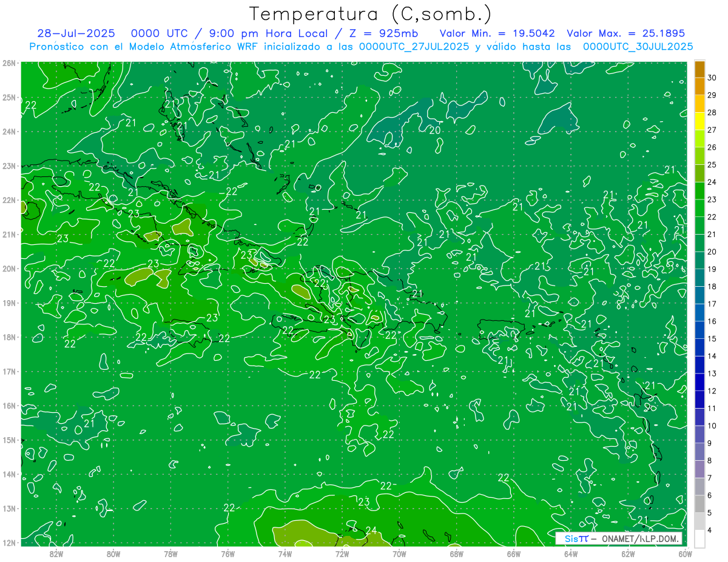The image size is (728, 562).
Task: Click the longitude axis label "74W"
Action: coord(285,554)
